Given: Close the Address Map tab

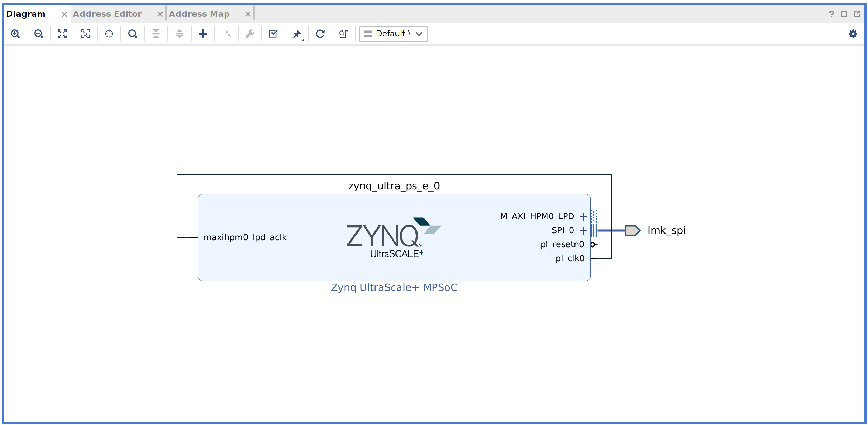Looking at the screenshot, I should pos(248,14).
